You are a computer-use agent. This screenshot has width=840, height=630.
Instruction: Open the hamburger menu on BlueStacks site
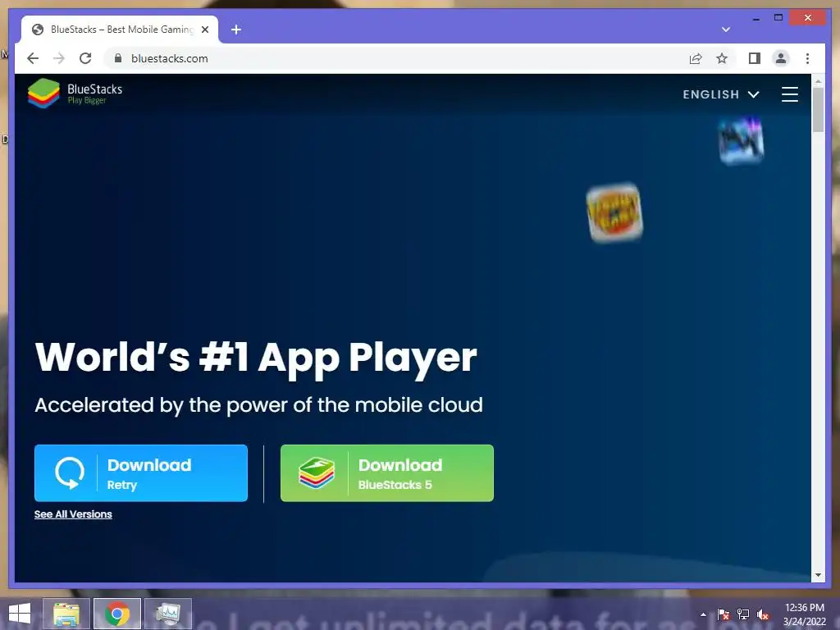790,94
